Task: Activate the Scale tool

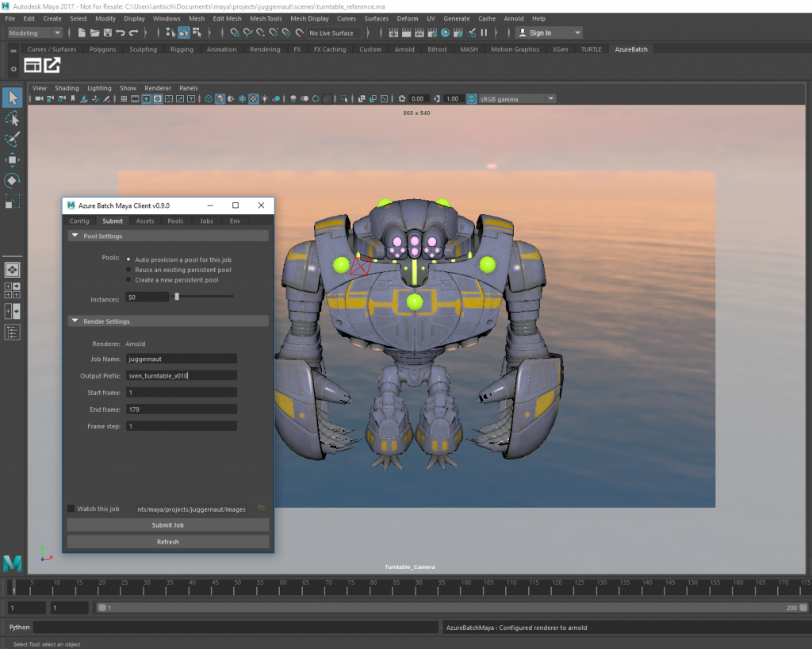Action: click(x=13, y=202)
